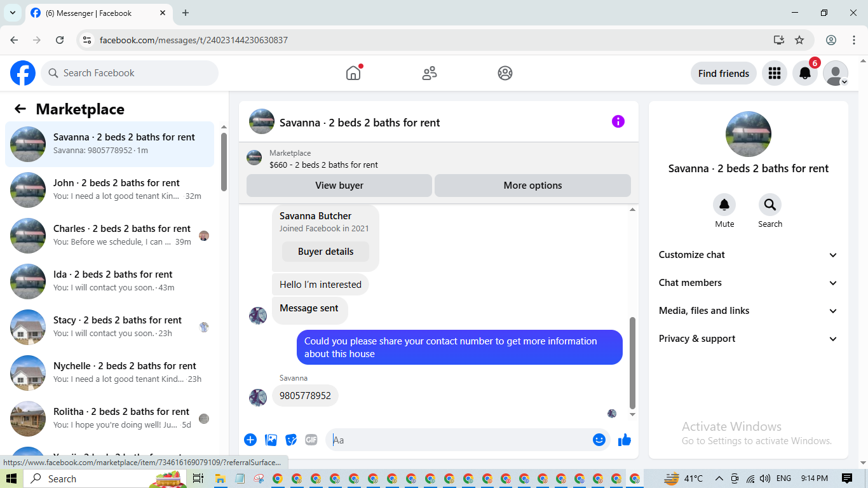The width and height of the screenshot is (868, 488).
Task: Click the Find friends button
Action: click(x=723, y=73)
